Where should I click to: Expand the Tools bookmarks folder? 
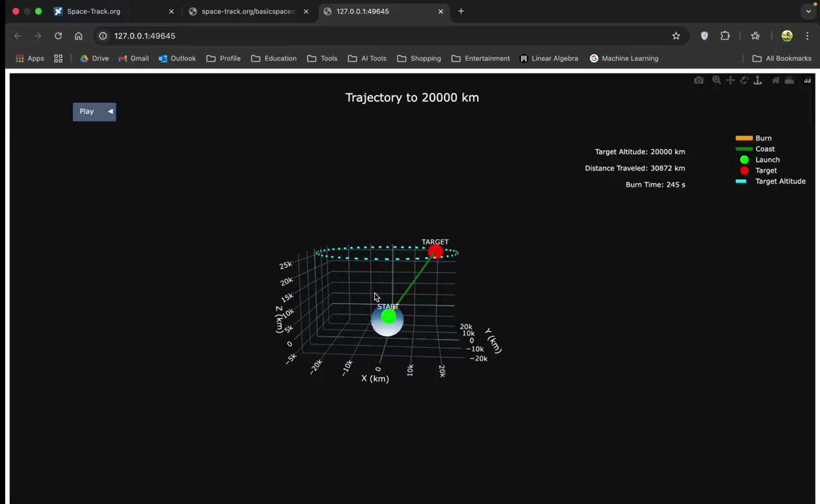click(x=323, y=58)
